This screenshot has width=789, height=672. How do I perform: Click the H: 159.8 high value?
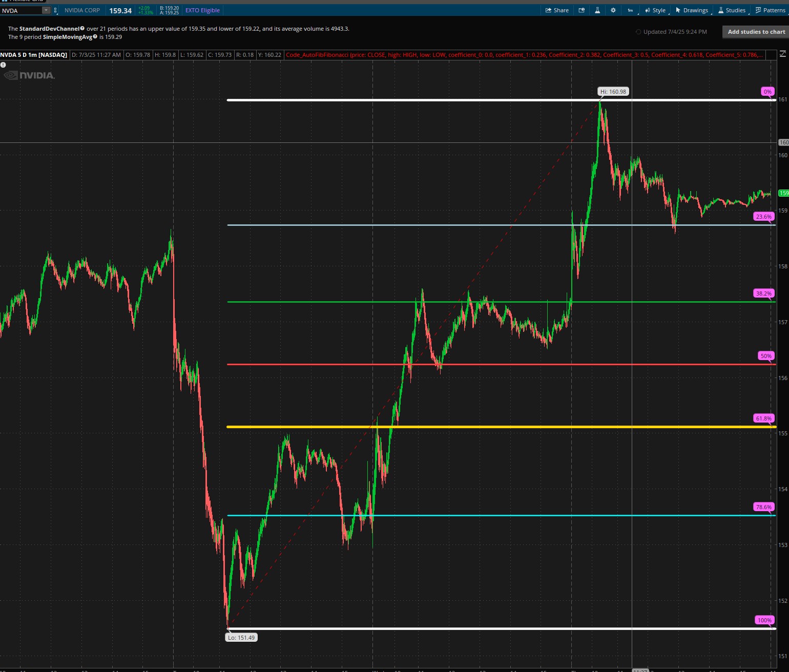tap(165, 55)
